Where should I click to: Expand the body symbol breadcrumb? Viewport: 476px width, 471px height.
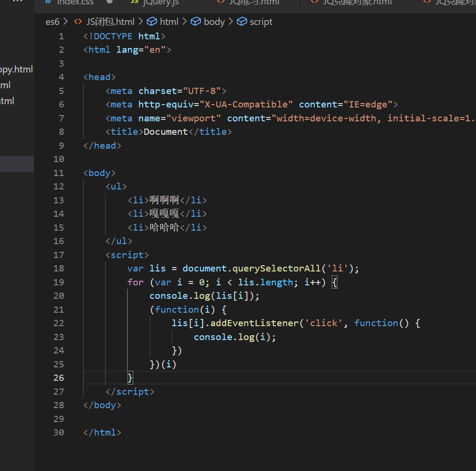pyautogui.click(x=214, y=22)
